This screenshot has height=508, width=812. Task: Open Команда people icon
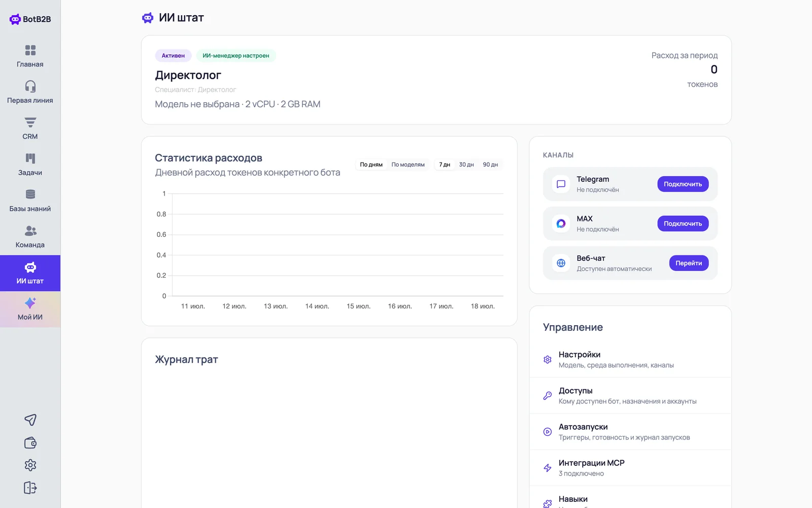[30, 231]
